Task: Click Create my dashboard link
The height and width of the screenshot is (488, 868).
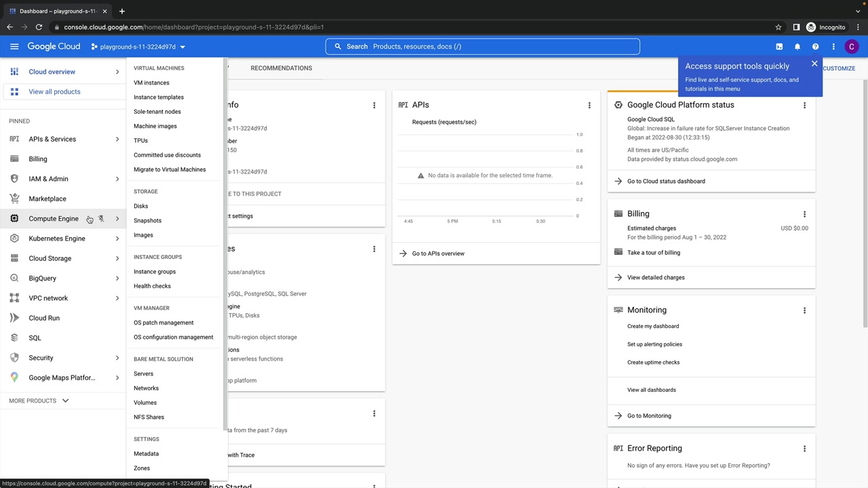Action: [653, 327]
